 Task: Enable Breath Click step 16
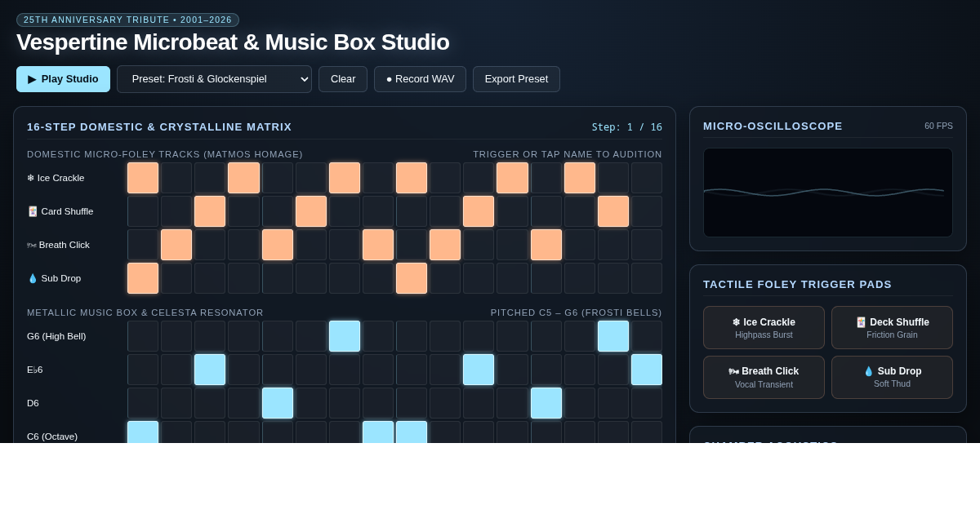tap(647, 245)
